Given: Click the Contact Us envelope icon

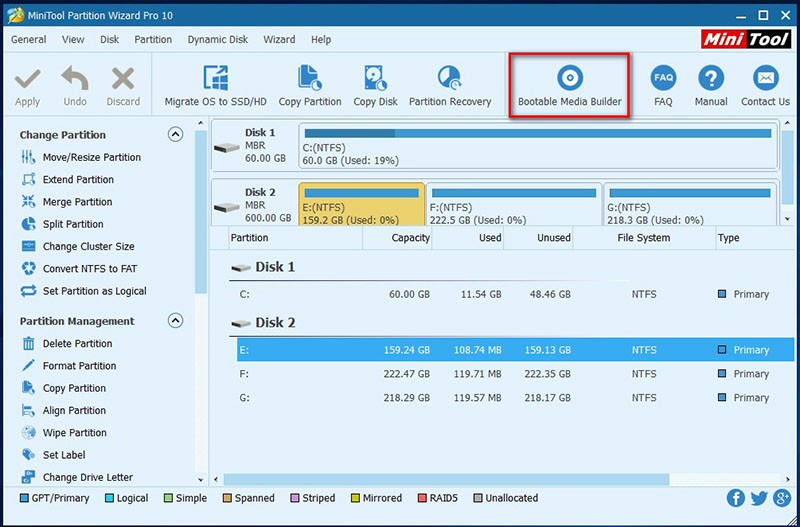Looking at the screenshot, I should click(x=765, y=78).
